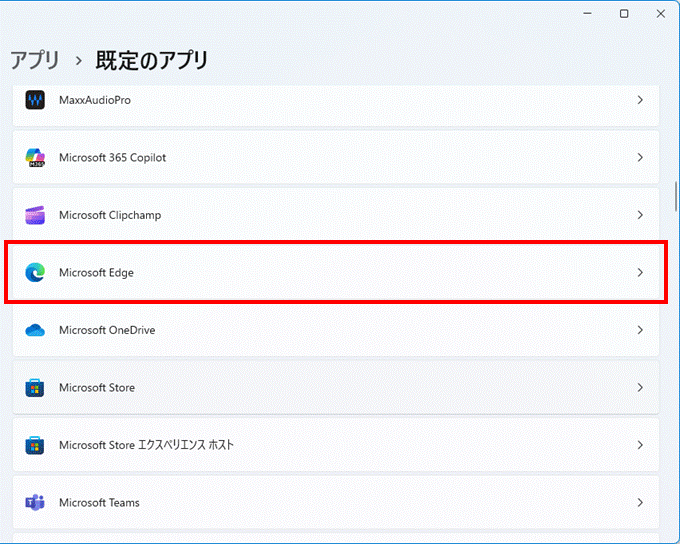Image resolution: width=680 pixels, height=544 pixels.
Task: Click the 既定のアプリ breadcrumb title
Action: point(152,60)
